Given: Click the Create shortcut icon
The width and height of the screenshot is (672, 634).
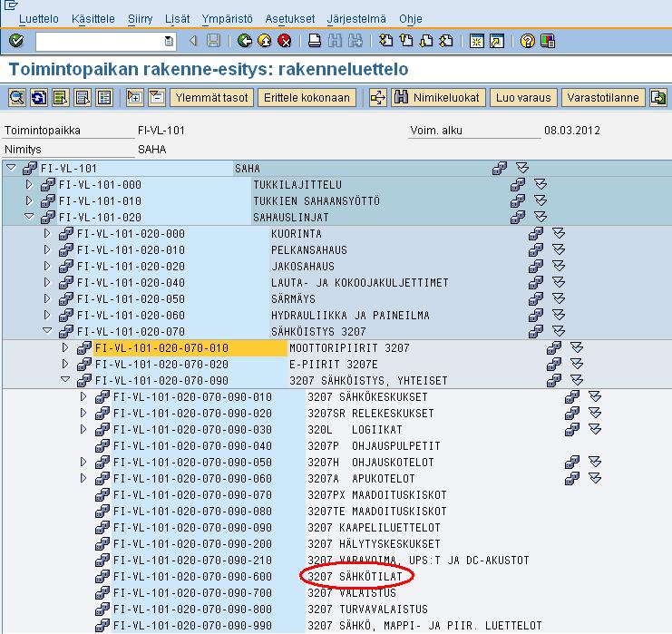Looking at the screenshot, I should tap(497, 41).
